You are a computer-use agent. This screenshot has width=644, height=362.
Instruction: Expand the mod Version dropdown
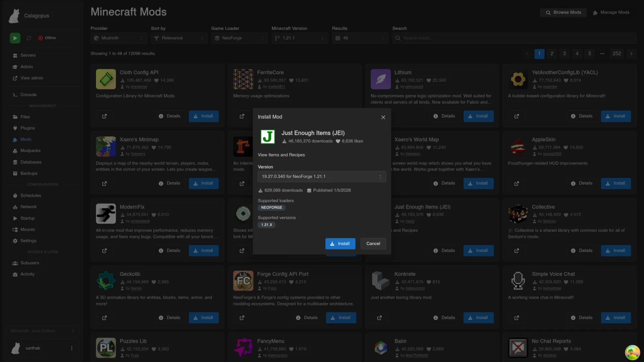coord(322,177)
